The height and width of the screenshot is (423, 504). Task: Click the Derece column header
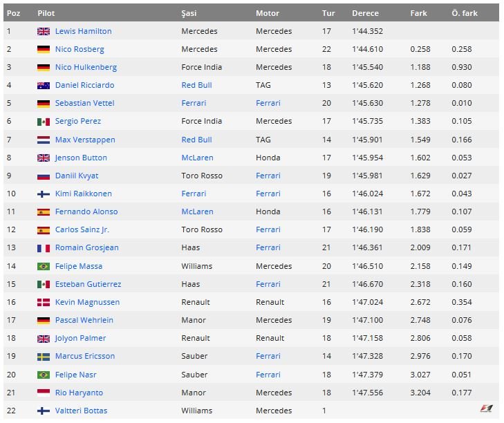pos(365,13)
